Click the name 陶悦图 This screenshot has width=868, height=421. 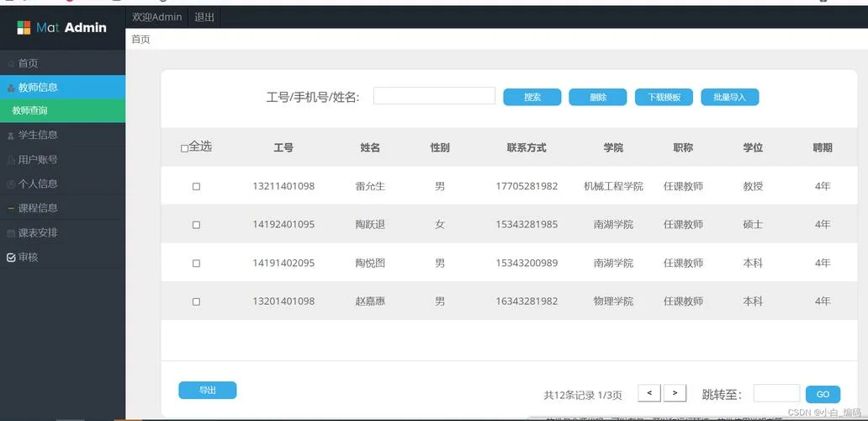point(370,263)
